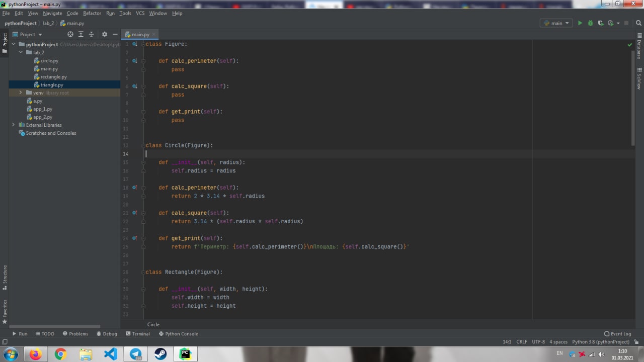Click the overriding method gutter icon on line 18
Image resolution: width=644 pixels, height=362 pixels.
coord(134,188)
